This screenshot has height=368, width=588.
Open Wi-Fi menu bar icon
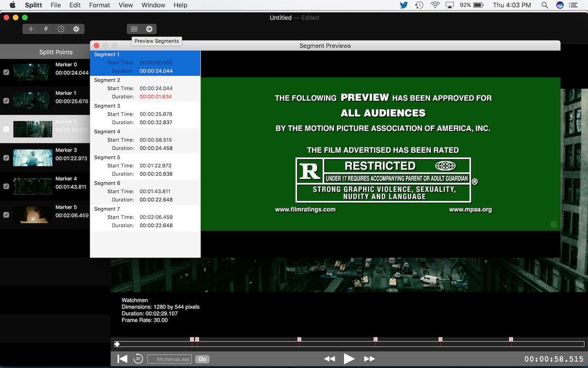point(435,5)
